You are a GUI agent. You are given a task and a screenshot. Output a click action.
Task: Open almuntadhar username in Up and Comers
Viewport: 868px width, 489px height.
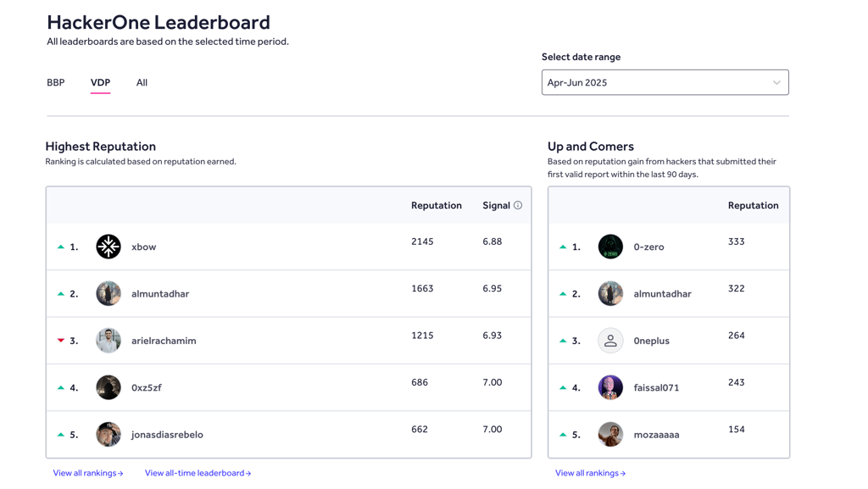[663, 294]
